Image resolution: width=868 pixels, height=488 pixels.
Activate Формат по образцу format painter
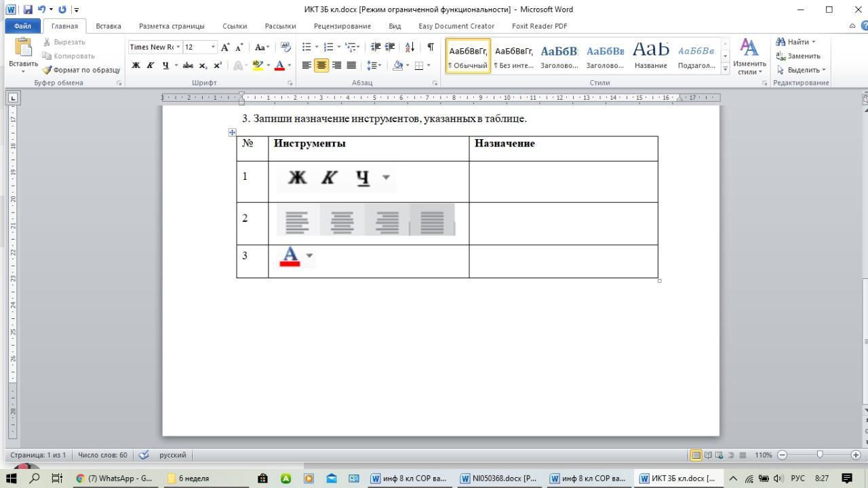click(x=81, y=70)
